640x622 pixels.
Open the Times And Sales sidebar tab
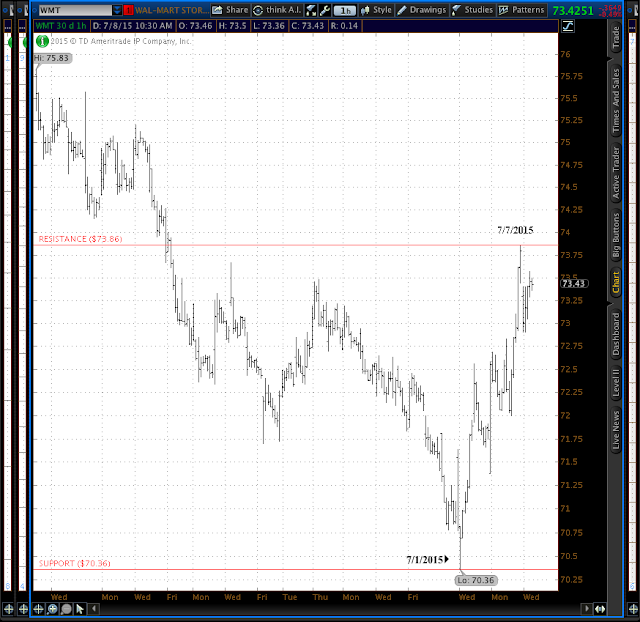coord(616,101)
